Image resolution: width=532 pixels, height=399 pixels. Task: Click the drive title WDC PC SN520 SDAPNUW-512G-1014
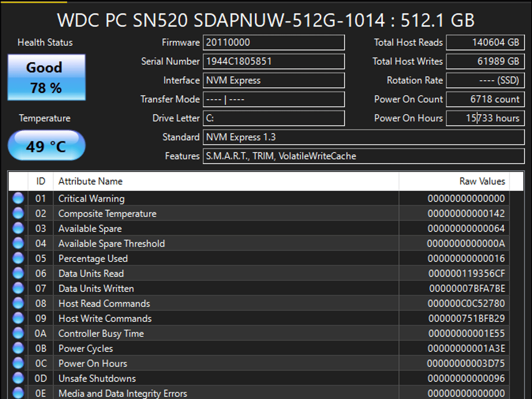tap(221, 20)
